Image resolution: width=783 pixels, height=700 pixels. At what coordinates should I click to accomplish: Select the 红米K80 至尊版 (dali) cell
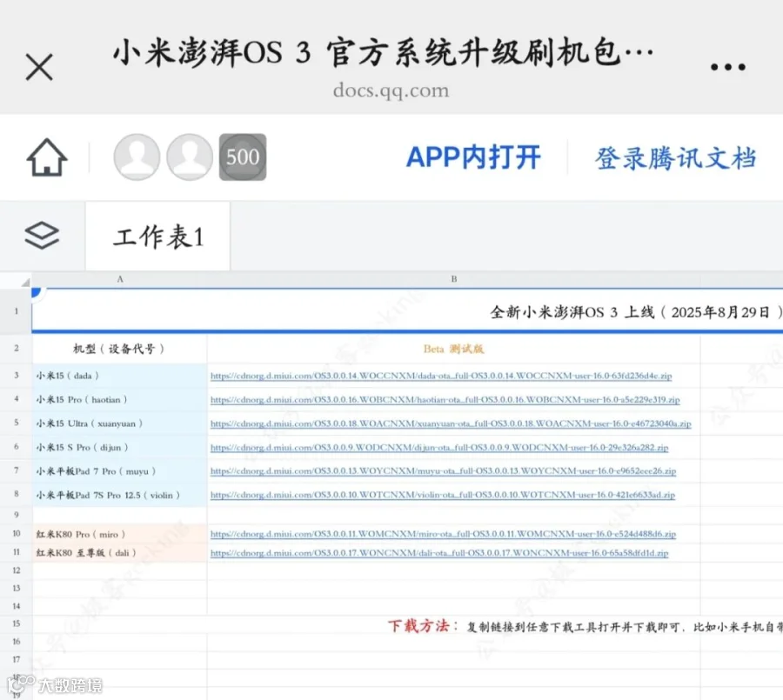pos(119,553)
